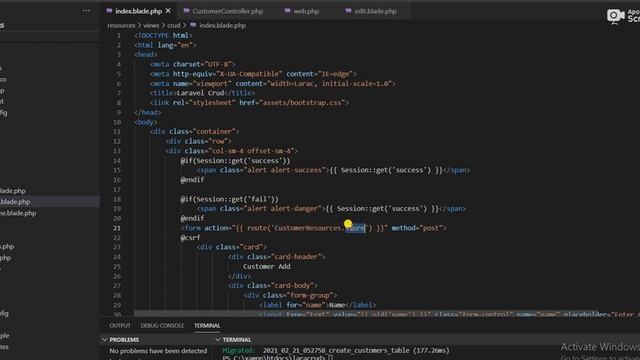The width and height of the screenshot is (640, 360).
Task: Click the file icon on edit.blade.php tab
Action: pyautogui.click(x=348, y=11)
